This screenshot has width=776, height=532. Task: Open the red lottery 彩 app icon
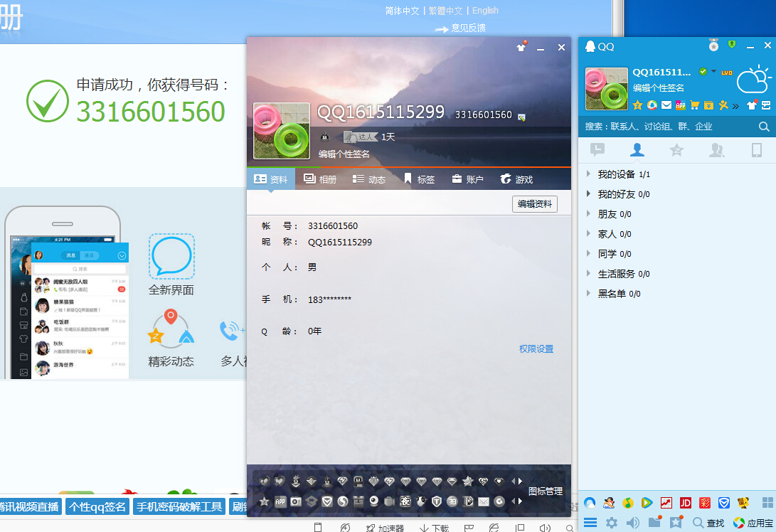point(705,503)
